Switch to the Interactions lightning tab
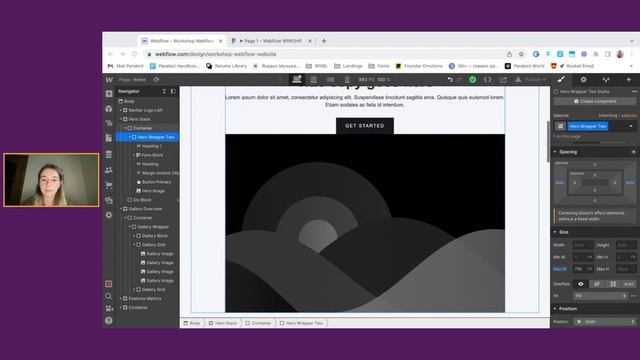 click(629, 80)
